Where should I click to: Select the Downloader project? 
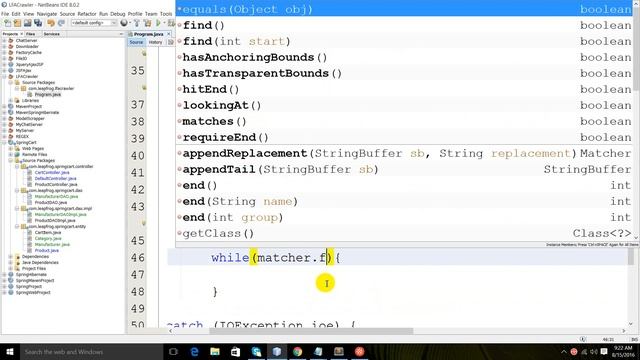[x=27, y=47]
